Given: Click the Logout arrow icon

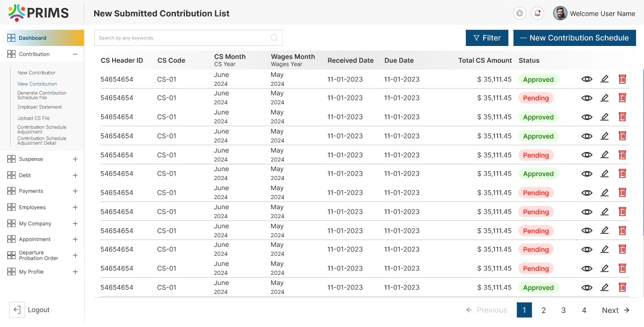Looking at the screenshot, I should 17,310.
